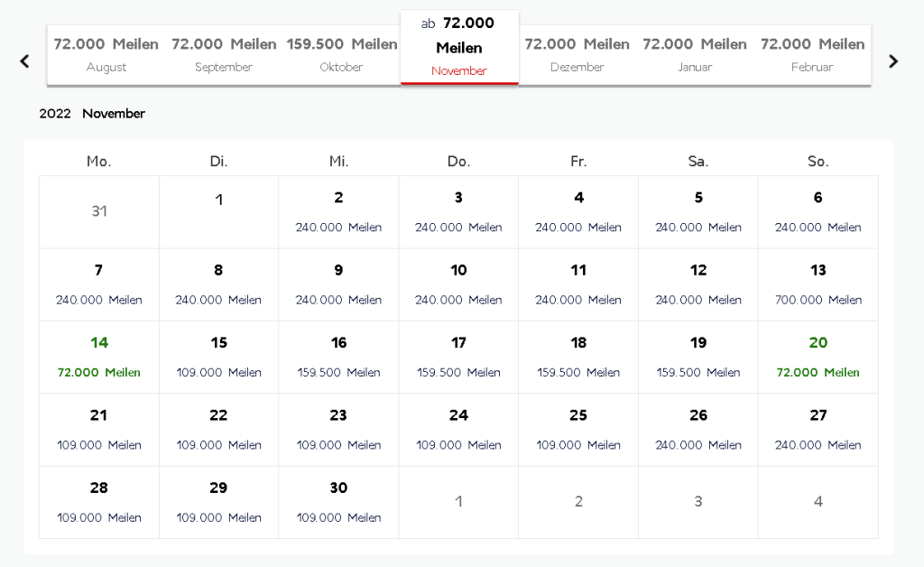
Task: Click the greyed-out 31 October cell
Action: 99,212
